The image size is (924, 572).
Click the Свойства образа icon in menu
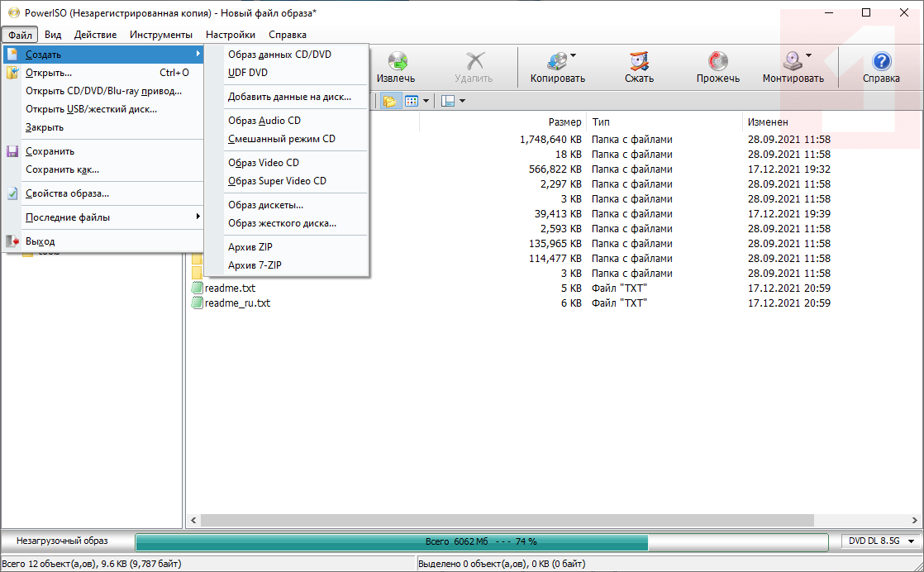pyautogui.click(x=12, y=193)
